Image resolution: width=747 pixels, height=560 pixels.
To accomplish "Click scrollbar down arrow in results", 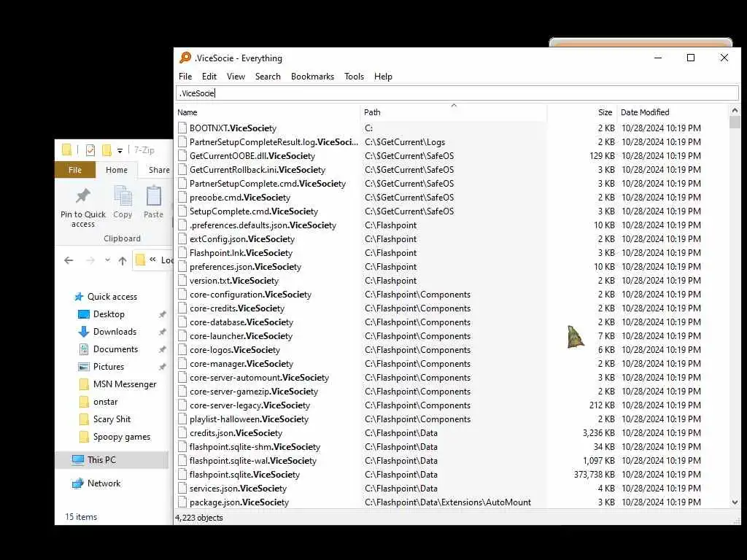I will (735, 502).
